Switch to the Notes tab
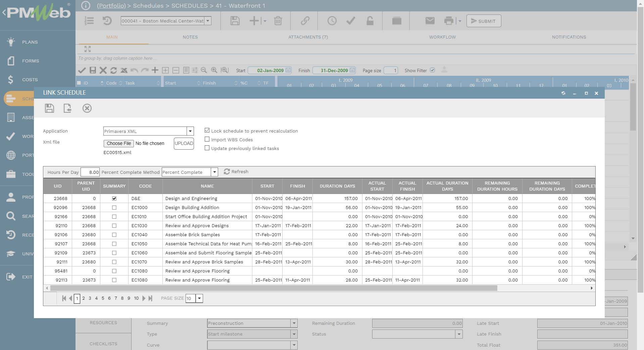This screenshot has height=350, width=644. pyautogui.click(x=190, y=37)
